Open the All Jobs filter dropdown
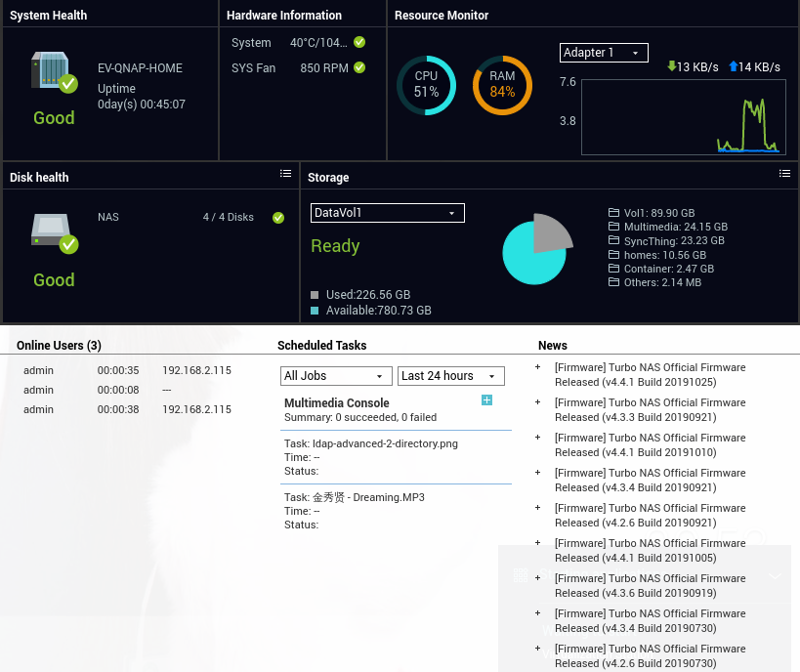Screen dimensions: 800x672 pos(336,376)
